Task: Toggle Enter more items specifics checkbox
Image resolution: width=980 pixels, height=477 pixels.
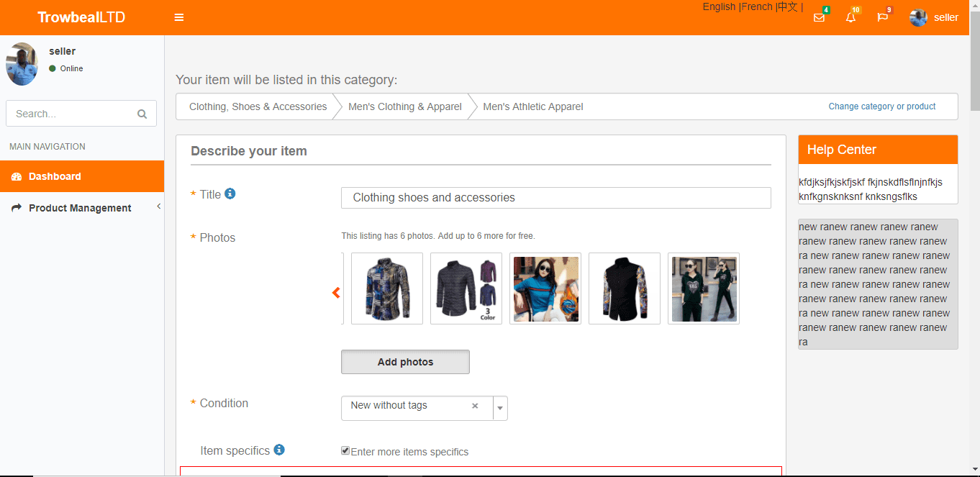Action: (x=345, y=451)
